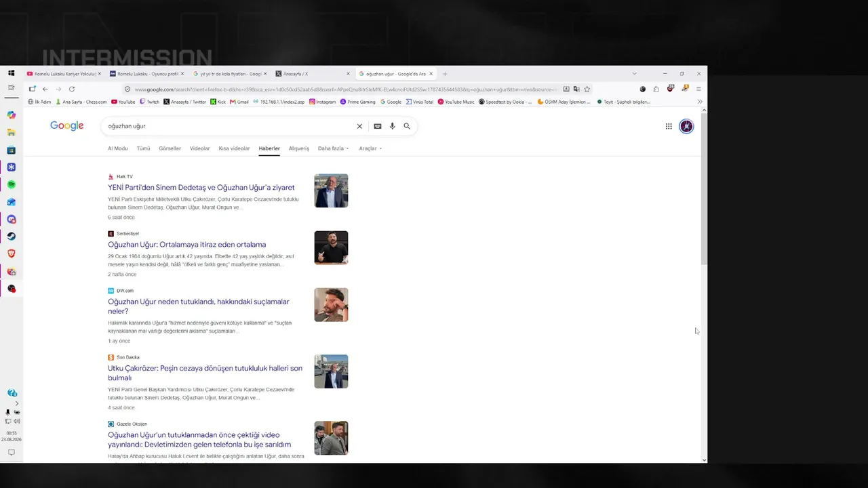Open Microsoft Store from the taskbar
This screenshot has width=868, height=488.
pos(12,150)
